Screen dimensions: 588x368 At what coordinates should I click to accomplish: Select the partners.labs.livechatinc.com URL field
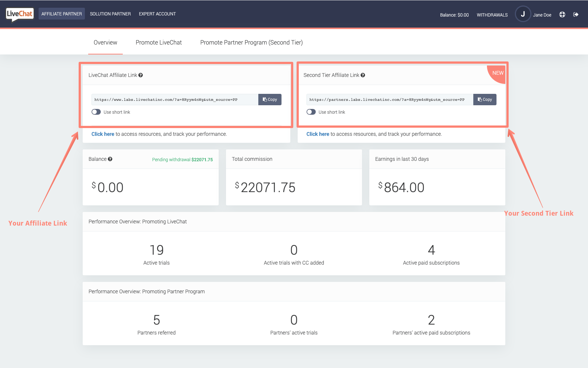tap(390, 100)
